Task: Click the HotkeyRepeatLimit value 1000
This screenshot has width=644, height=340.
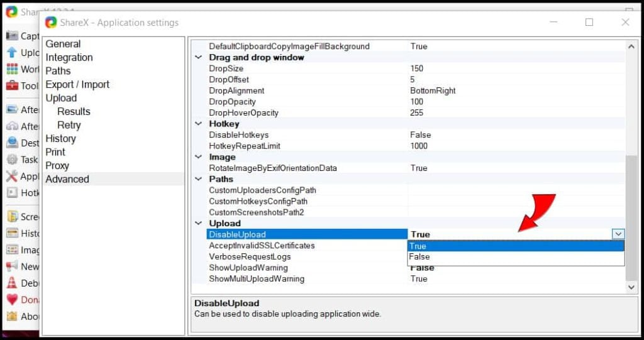Action: click(x=419, y=146)
